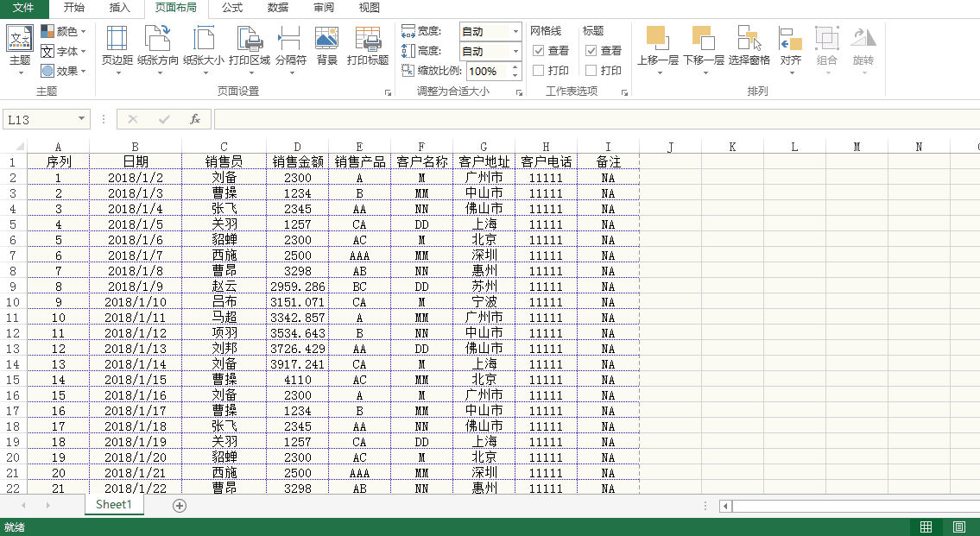Image resolution: width=980 pixels, height=536 pixels.
Task: Select the cell 2959.286
Action: coord(298,286)
